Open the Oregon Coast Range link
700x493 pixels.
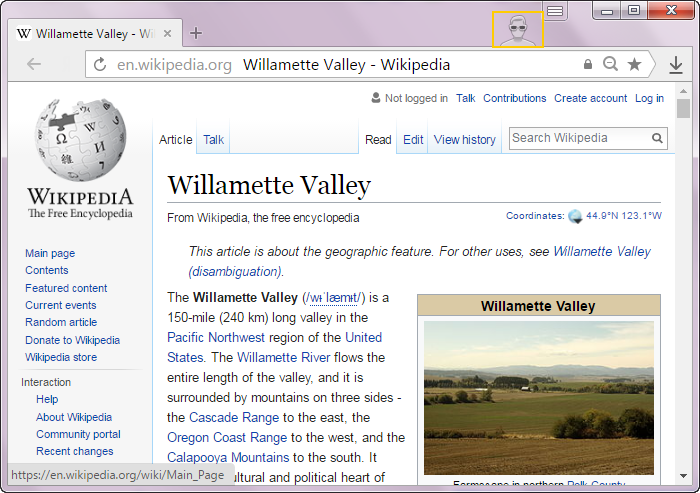click(227, 438)
